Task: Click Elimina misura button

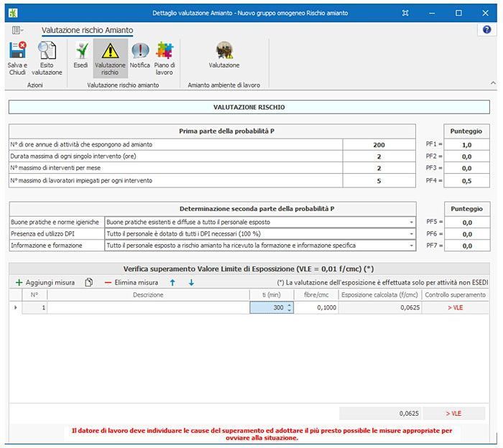Action: coord(131,283)
